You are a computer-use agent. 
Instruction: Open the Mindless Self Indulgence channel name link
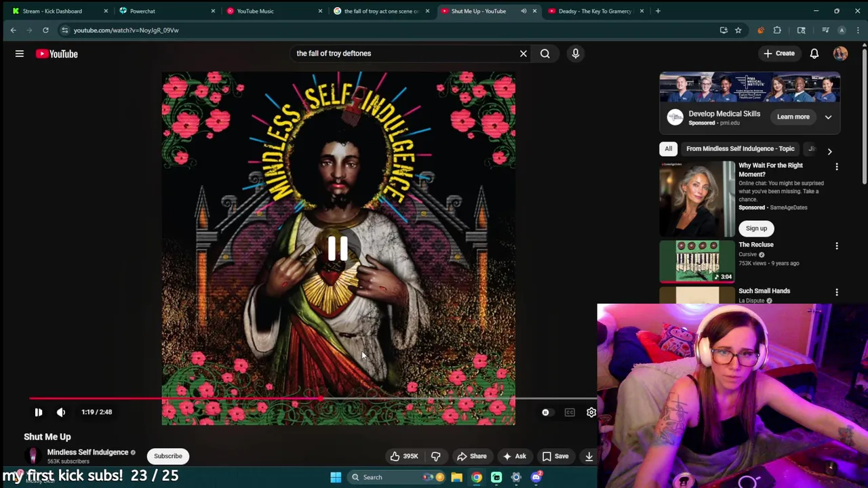[x=87, y=452]
